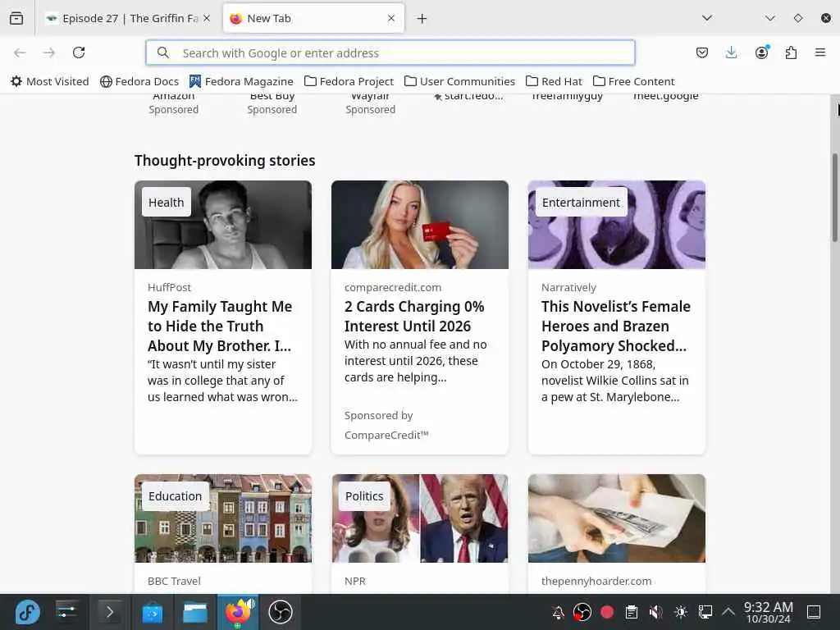Open the Dolphin file manager icon
Viewport: 840px width, 630px height.
[x=195, y=612]
